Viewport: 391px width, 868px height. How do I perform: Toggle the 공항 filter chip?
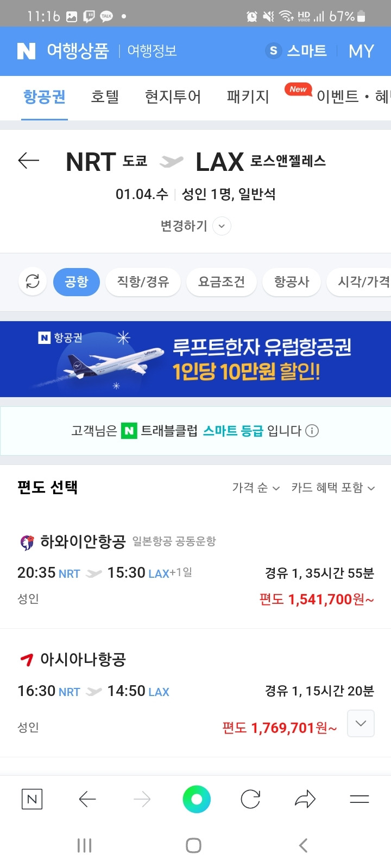pos(77,282)
